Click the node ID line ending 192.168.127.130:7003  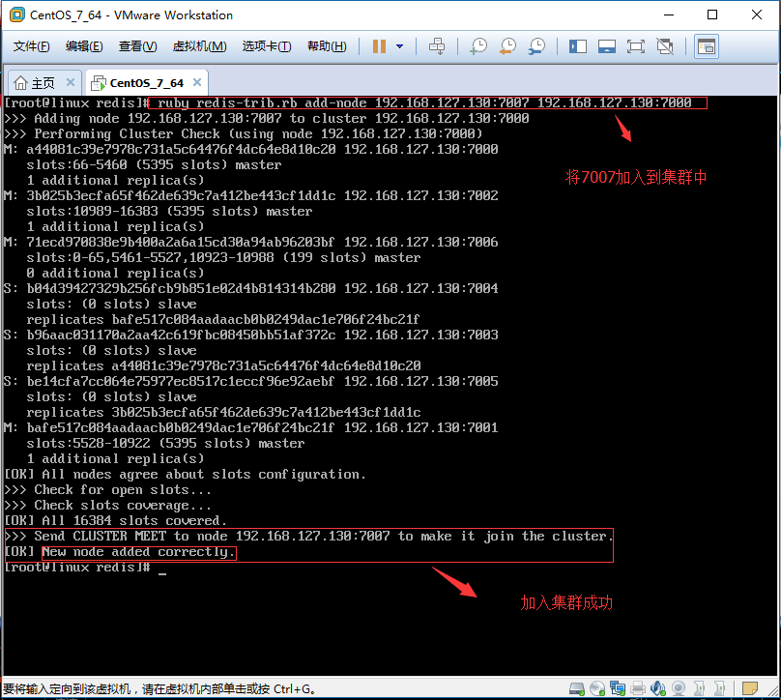click(x=251, y=335)
